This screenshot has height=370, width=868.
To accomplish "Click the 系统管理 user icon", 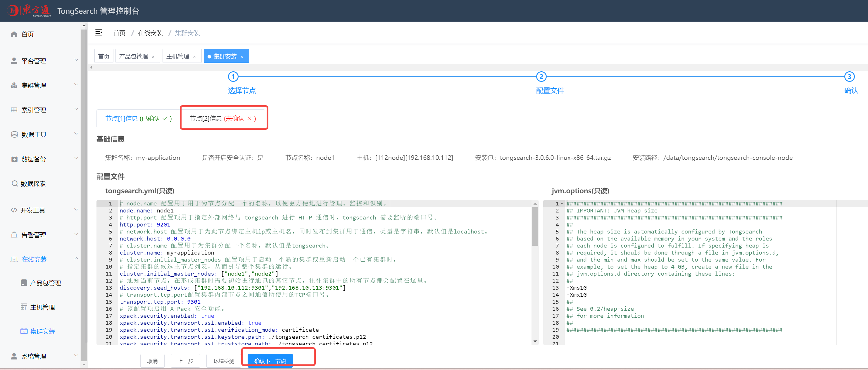I will 14,356.
